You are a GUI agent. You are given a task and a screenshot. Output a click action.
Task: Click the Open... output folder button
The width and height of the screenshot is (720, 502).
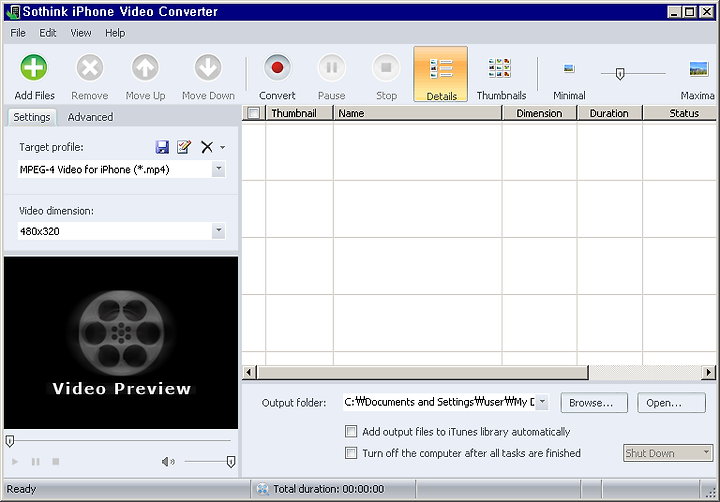pyautogui.click(x=671, y=403)
